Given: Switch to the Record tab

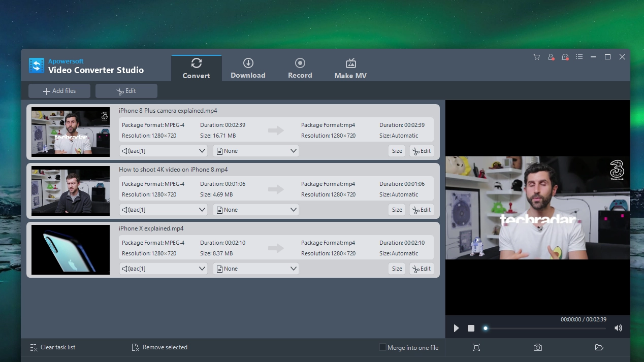Looking at the screenshot, I should click(300, 69).
